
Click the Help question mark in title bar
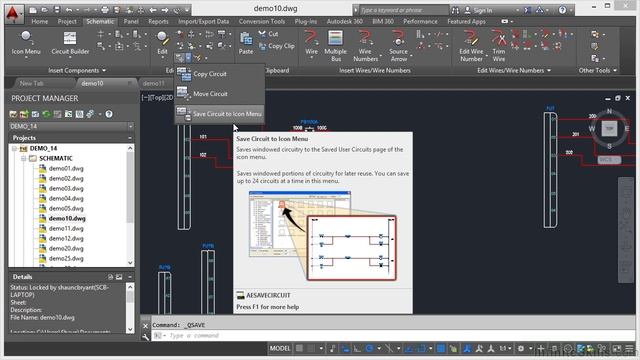coord(562,10)
